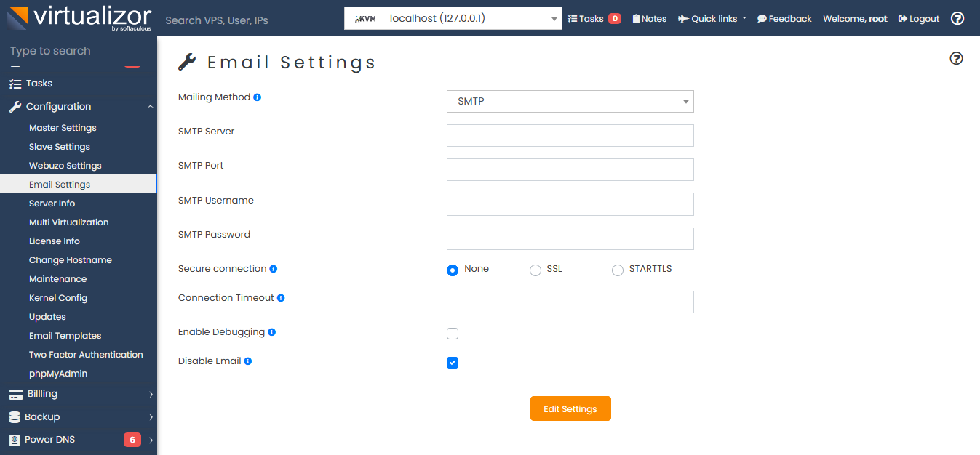Click inside the SMTP Server input field
Screen dimensions: 980x455
click(x=570, y=135)
